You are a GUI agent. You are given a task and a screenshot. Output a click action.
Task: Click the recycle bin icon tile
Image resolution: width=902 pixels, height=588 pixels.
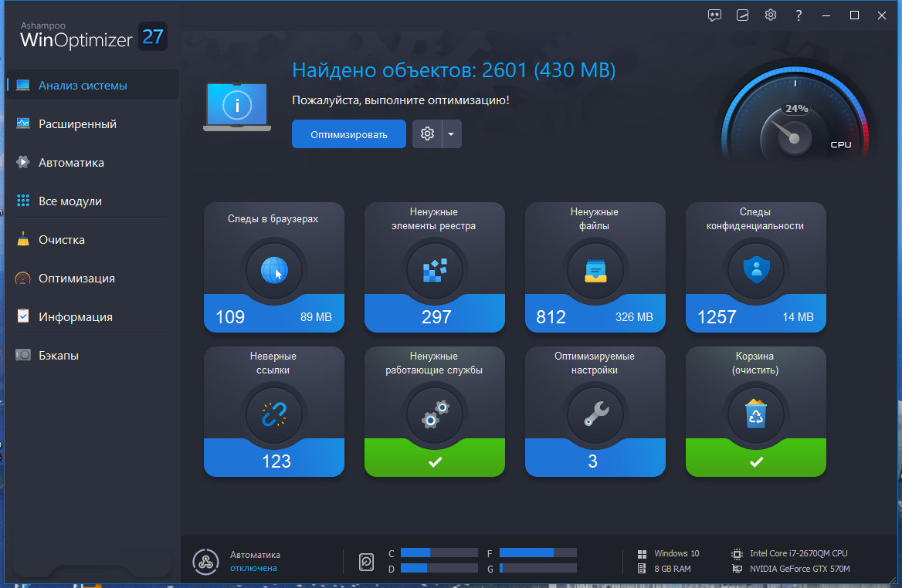756,414
